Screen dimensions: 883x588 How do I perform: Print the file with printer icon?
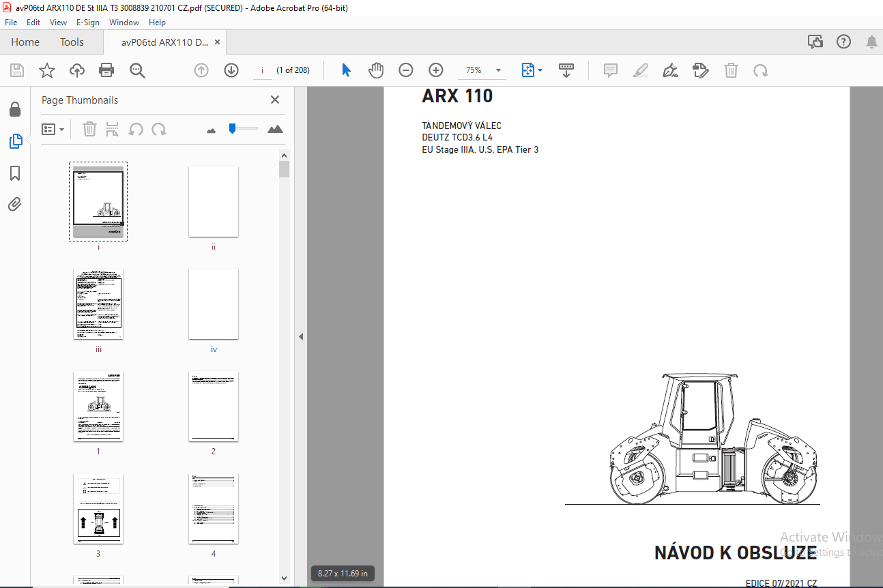coord(106,70)
